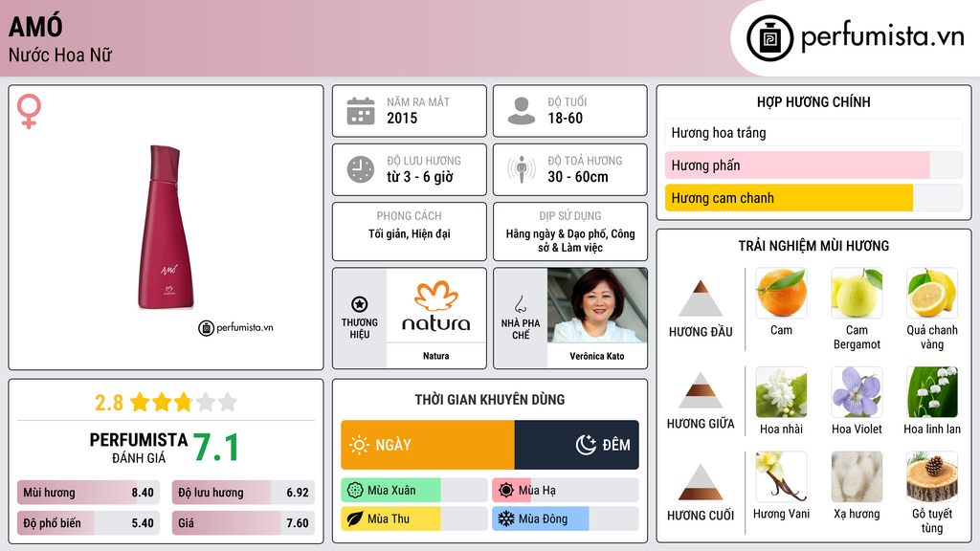Click the Verônica Kato perfumer photo
The height and width of the screenshot is (551, 980).
[x=597, y=305]
